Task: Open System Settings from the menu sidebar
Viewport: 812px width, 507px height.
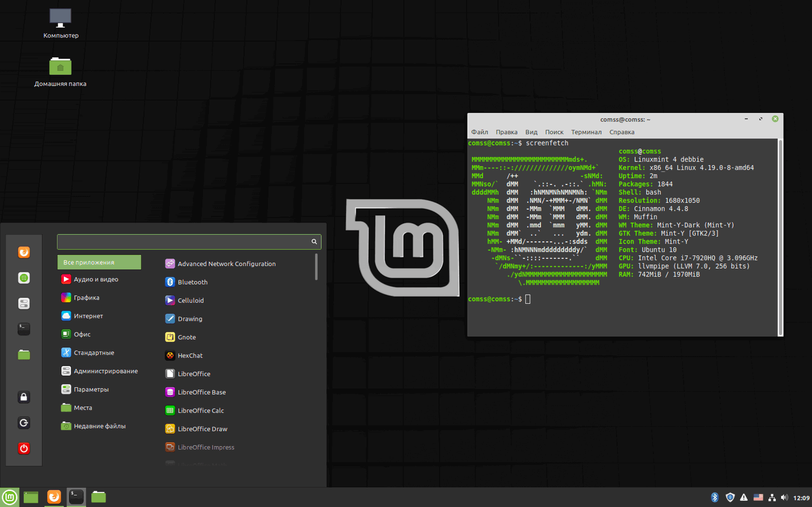Action: coord(24,303)
